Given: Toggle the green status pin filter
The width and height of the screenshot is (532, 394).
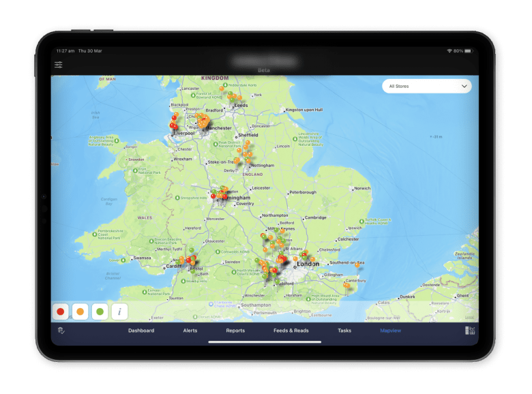Looking at the screenshot, I should (100, 312).
